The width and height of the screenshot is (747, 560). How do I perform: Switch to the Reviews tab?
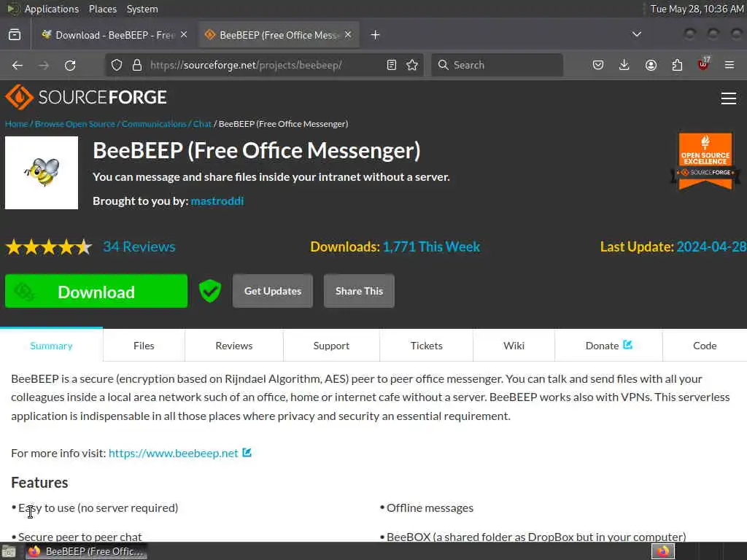tap(234, 346)
